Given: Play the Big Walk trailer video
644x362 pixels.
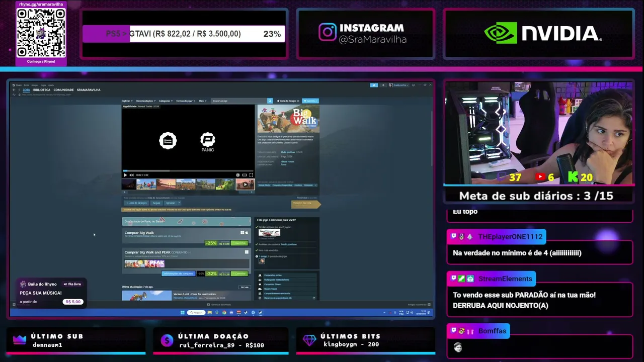Looking at the screenshot, I should (x=125, y=175).
